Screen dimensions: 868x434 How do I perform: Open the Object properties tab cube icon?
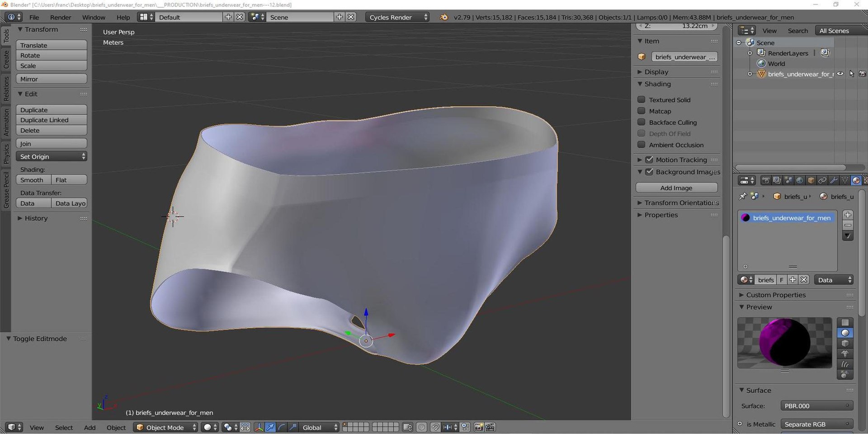[811, 180]
